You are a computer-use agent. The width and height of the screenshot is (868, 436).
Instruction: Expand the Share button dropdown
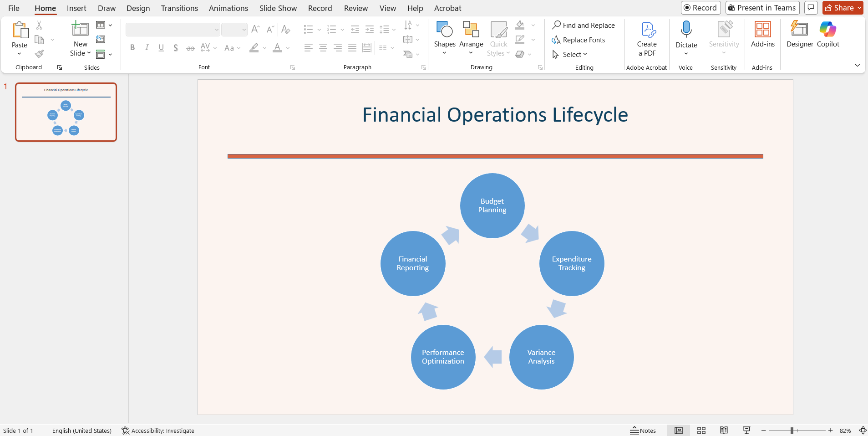(x=859, y=8)
